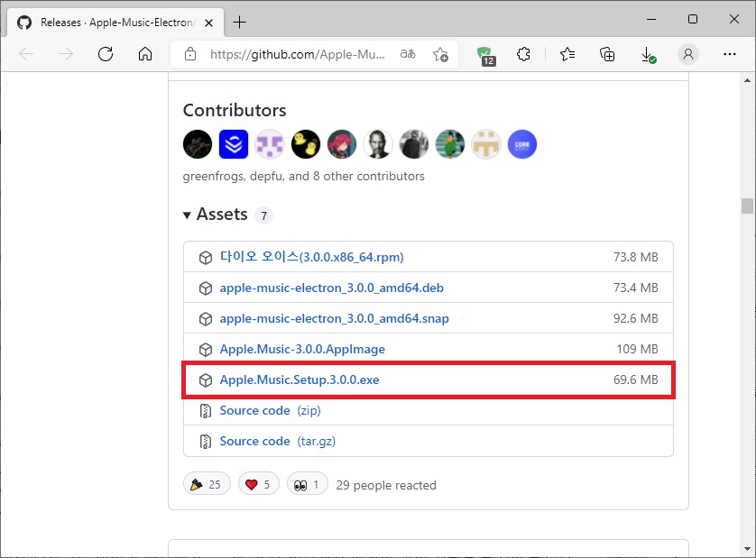Click the browser forward arrow
756x558 pixels.
(66, 54)
